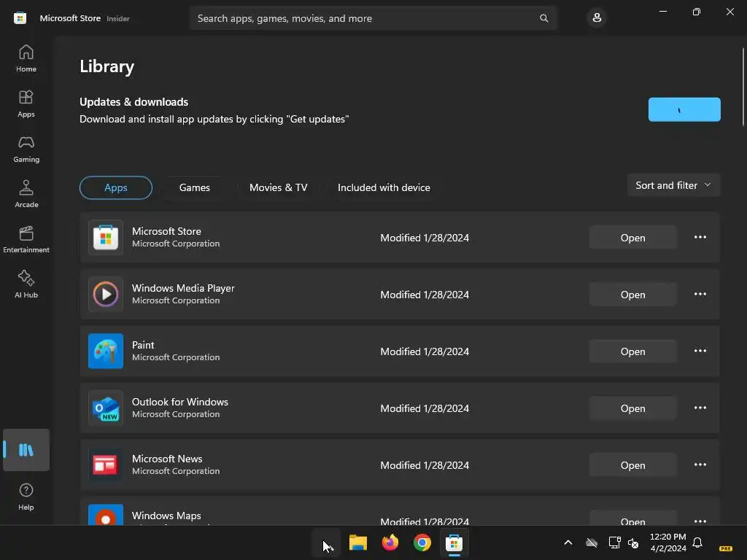The image size is (747, 560).
Task: Click the vertical scrollbar of Library
Action: [743, 87]
